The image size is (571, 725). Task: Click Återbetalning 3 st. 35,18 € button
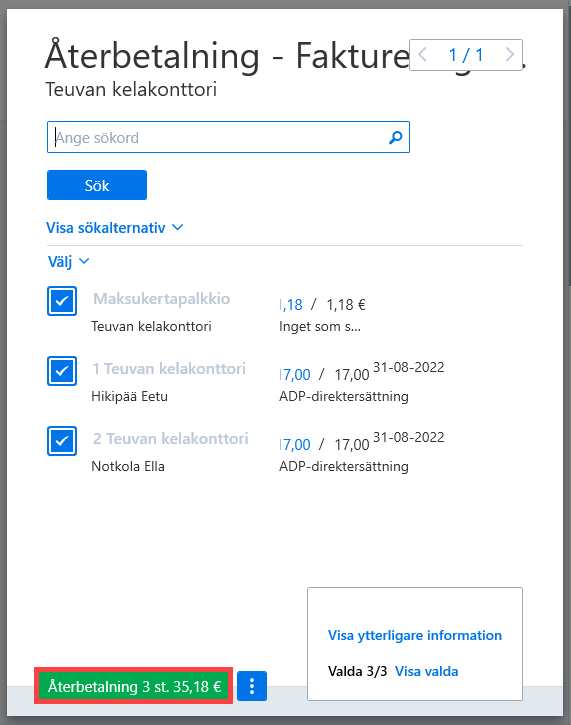click(134, 686)
